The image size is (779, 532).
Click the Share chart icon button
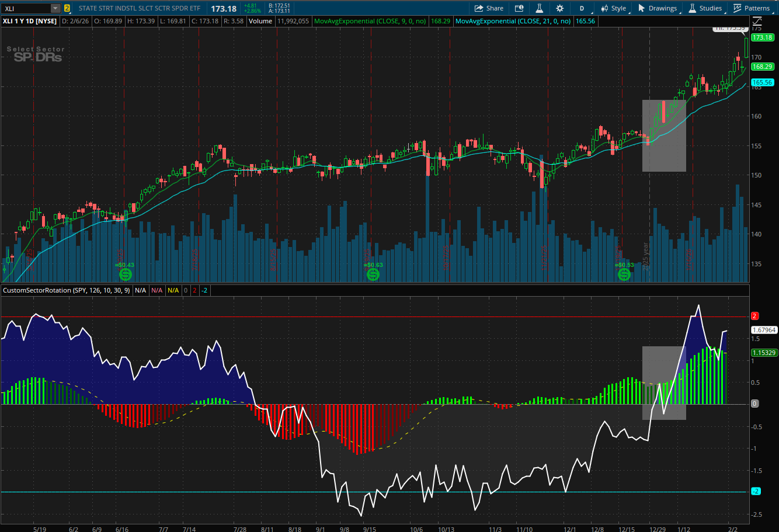coord(488,8)
